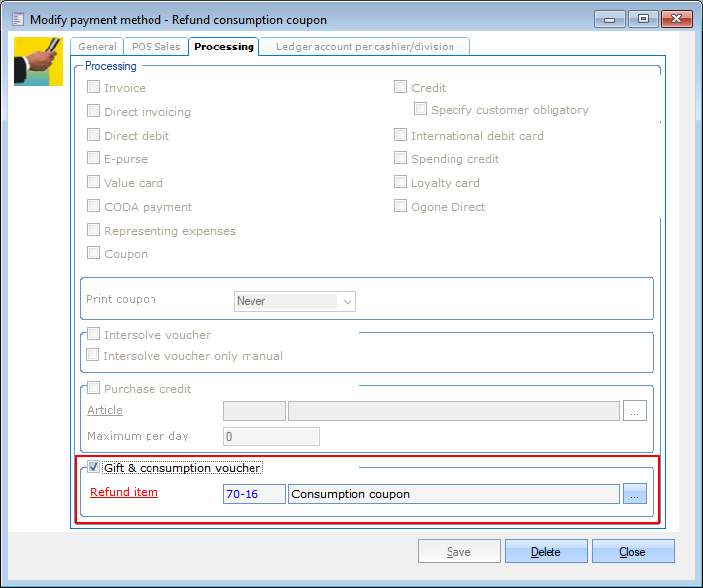Open Article browse ellipsis button
This screenshot has height=588, width=703.
click(x=635, y=411)
